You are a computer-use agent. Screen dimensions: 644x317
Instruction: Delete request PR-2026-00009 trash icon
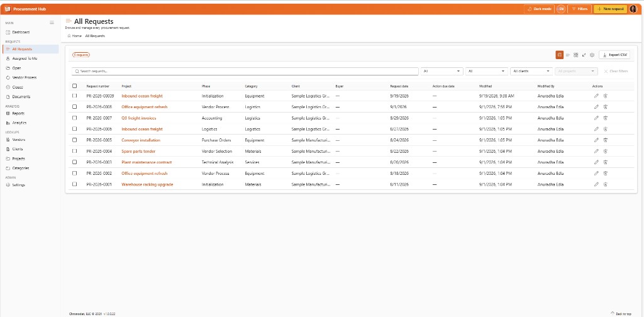tap(606, 96)
